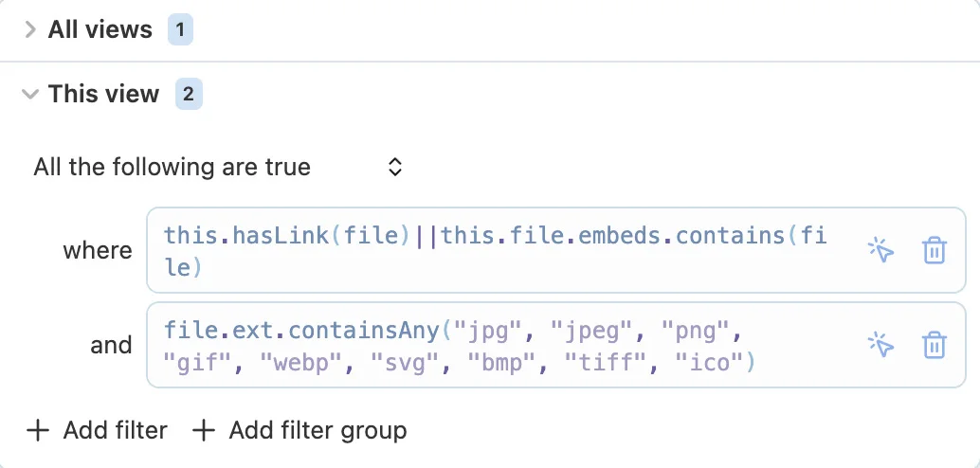This screenshot has height=468, width=980.
Task: Click the "and" label of the second filter
Action: 111,346
